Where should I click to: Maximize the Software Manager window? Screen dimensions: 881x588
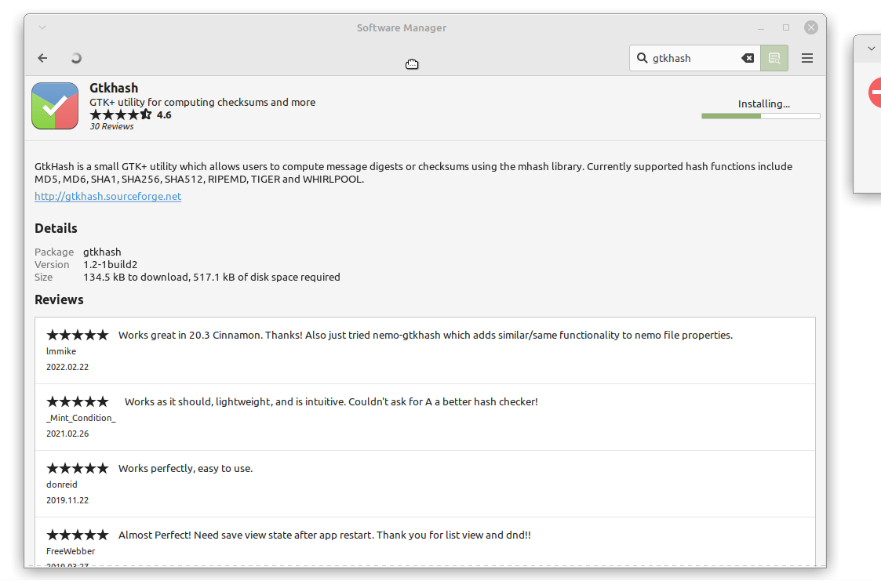(x=786, y=27)
